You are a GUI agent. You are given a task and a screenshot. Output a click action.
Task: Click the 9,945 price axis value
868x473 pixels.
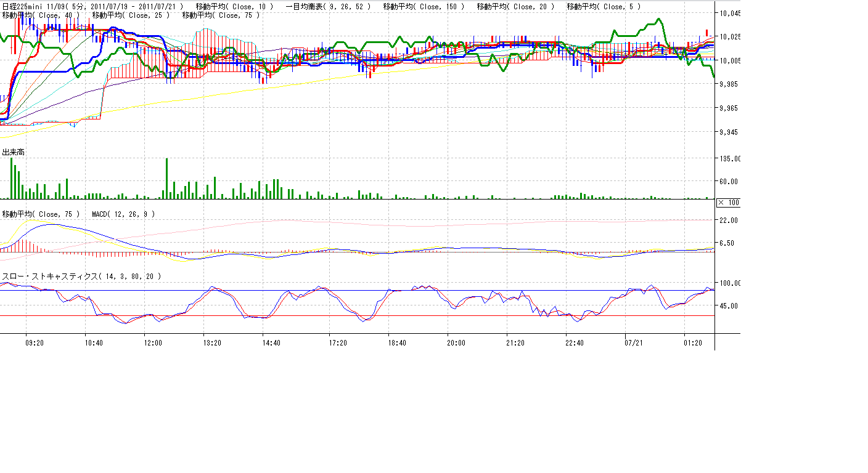[x=730, y=132]
